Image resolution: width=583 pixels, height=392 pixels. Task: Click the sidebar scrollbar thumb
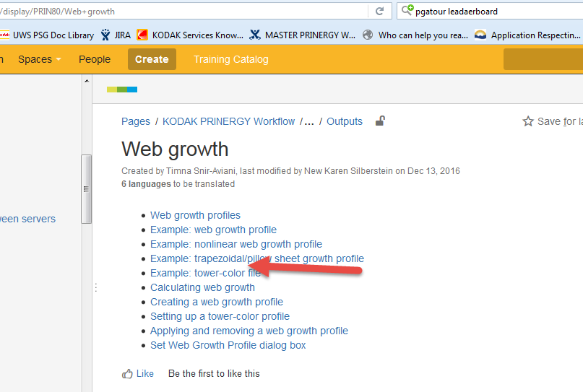tap(86, 189)
